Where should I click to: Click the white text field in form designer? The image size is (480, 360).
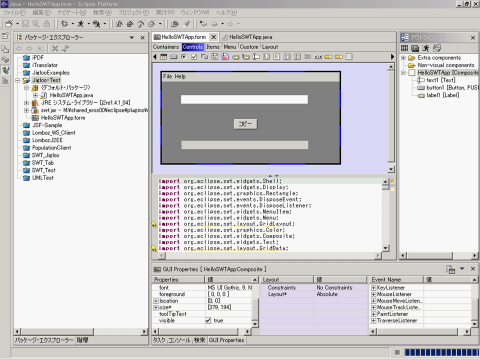pos(244,99)
